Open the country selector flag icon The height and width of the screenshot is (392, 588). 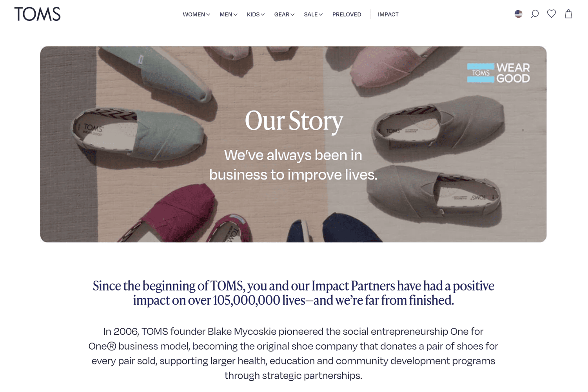click(518, 14)
